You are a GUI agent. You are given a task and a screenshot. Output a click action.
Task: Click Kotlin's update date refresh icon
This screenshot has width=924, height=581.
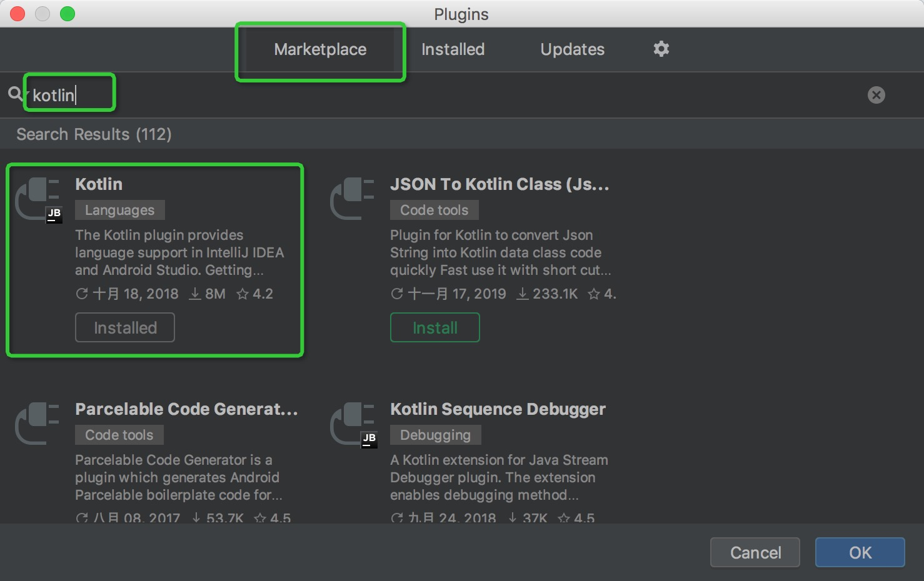tap(82, 294)
